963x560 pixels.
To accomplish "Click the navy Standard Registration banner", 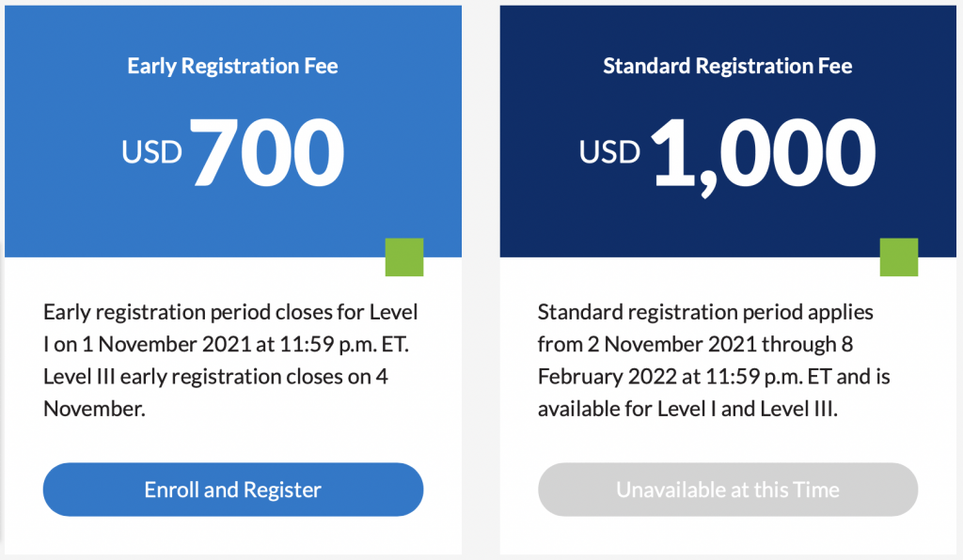I will (564, 207).
